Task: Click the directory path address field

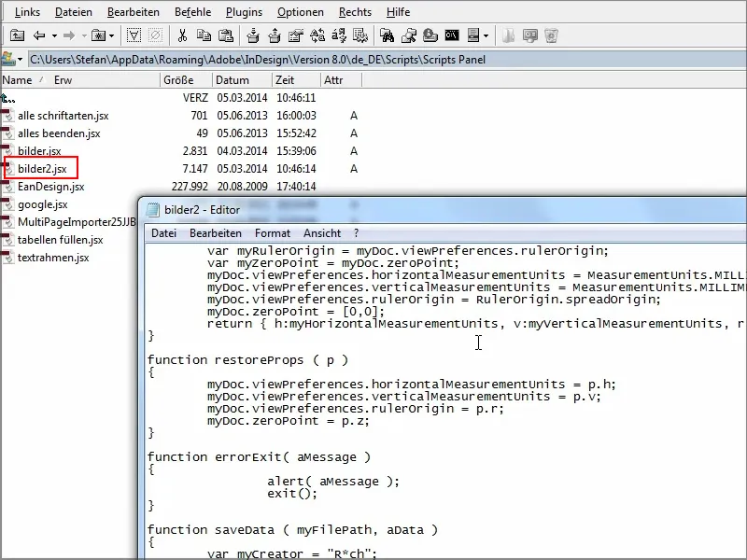Action: [x=387, y=60]
